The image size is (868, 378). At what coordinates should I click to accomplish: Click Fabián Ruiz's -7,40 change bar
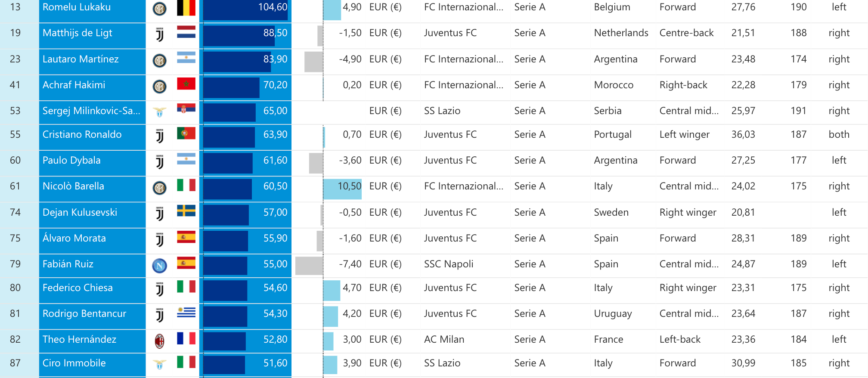tap(309, 266)
